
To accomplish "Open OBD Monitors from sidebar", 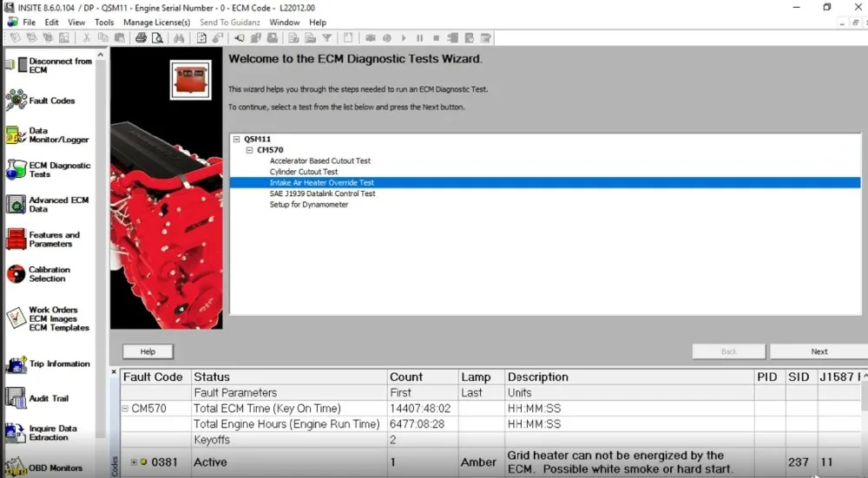I will [x=43, y=468].
